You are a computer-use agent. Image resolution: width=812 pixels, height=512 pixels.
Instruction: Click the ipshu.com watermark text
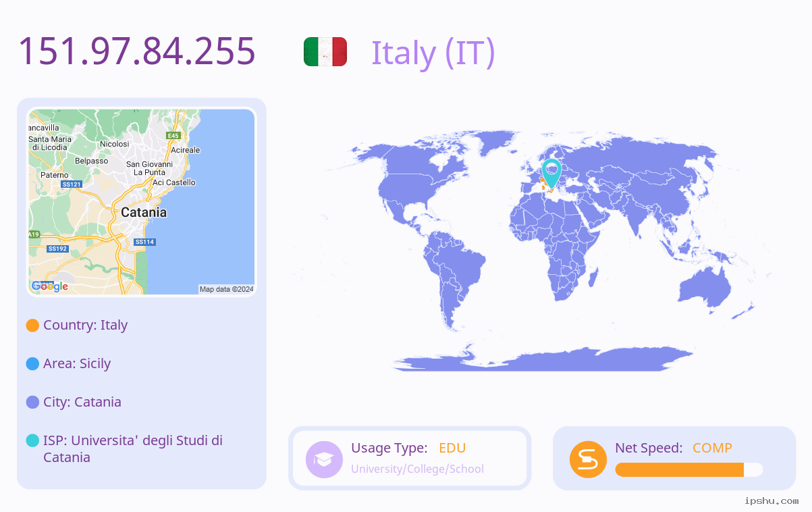772,501
